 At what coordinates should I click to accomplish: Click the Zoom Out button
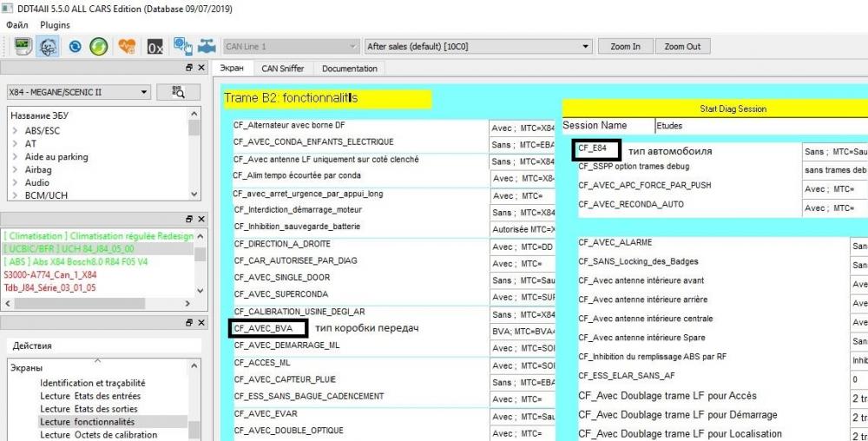coord(682,47)
